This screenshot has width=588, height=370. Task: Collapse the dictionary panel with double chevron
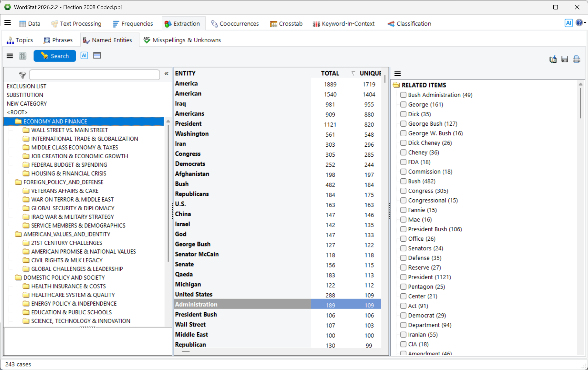coord(166,74)
